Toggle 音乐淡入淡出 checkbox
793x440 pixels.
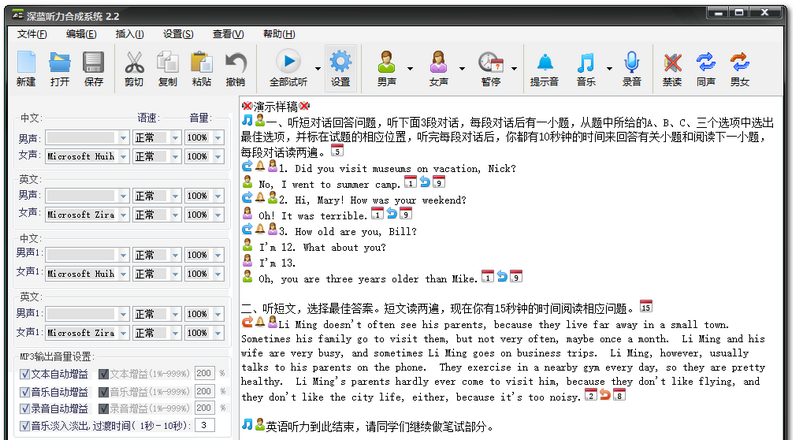[24, 426]
